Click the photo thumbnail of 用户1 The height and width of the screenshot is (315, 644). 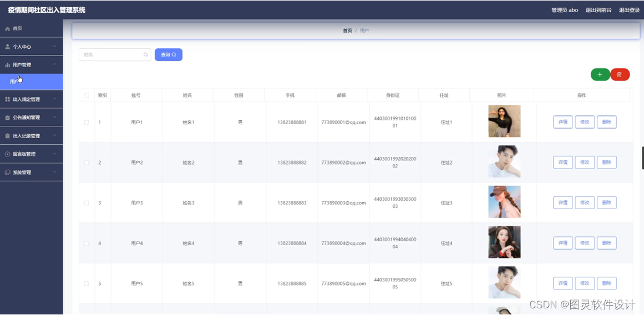click(x=504, y=121)
